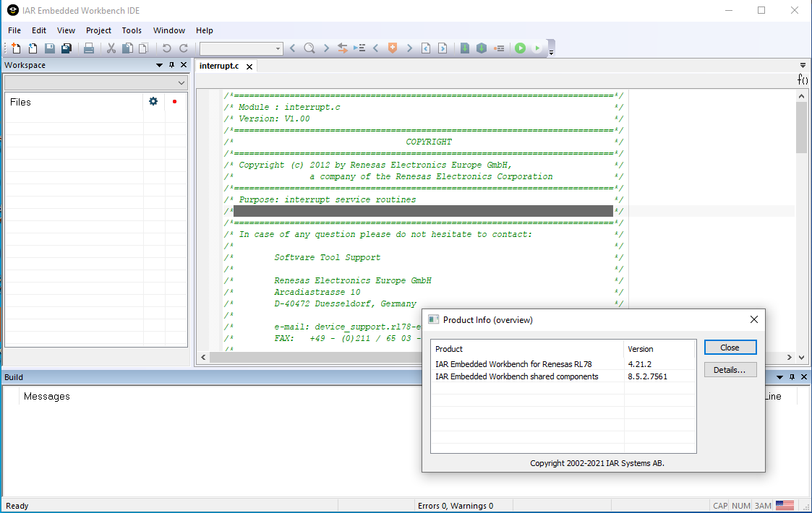This screenshot has width=812, height=513.
Task: Click the Toggle Breakpoint toolbar icon
Action: coord(499,48)
